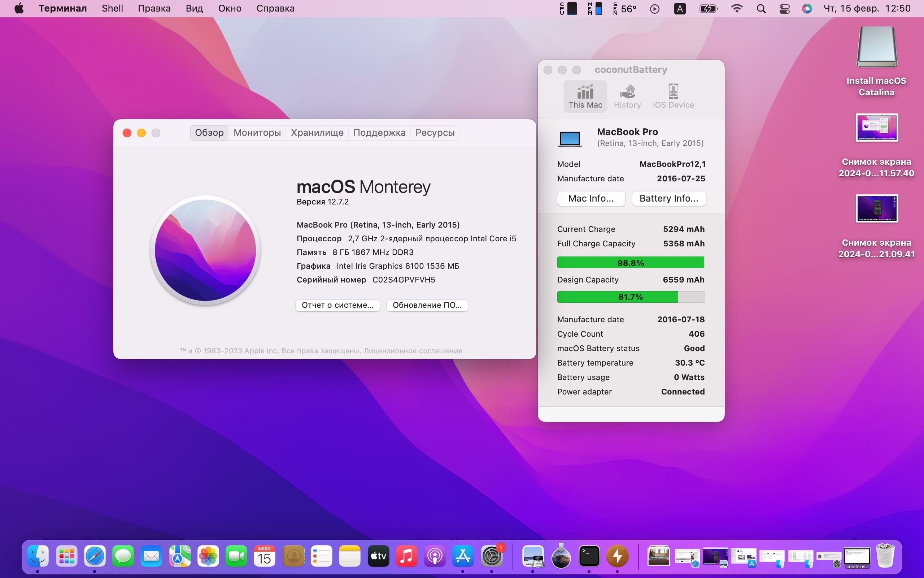This screenshot has height=578, width=924.
Task: Select This Mac tab in coconutBattery
Action: (x=585, y=96)
